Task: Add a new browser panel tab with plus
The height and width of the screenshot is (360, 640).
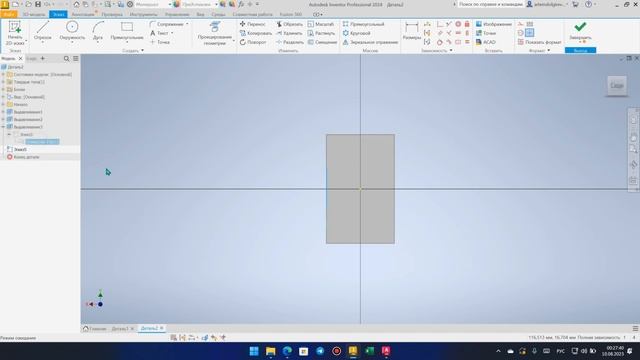Action: 42,58
